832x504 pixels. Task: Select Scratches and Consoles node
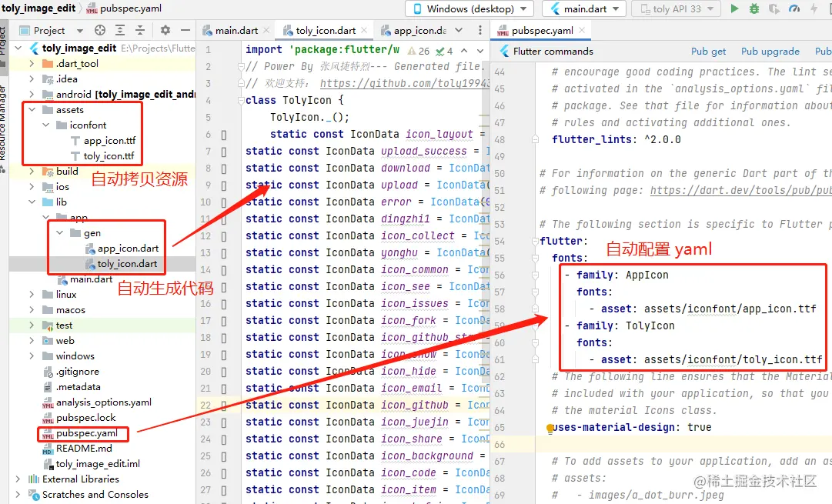(x=95, y=495)
